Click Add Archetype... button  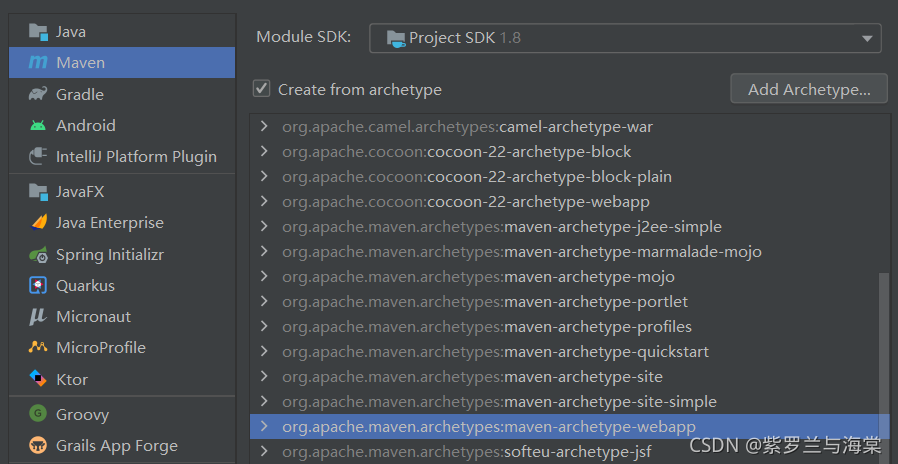coord(809,89)
